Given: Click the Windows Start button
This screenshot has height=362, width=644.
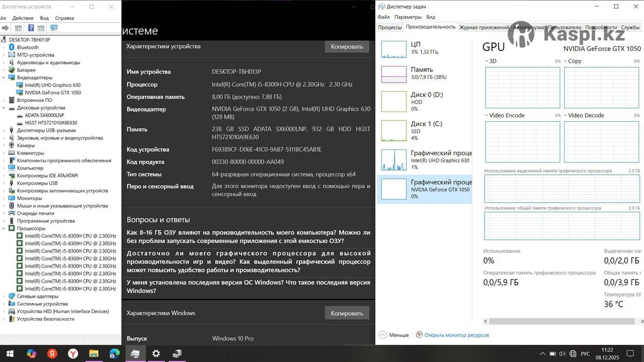Looking at the screenshot, I should [x=10, y=353].
